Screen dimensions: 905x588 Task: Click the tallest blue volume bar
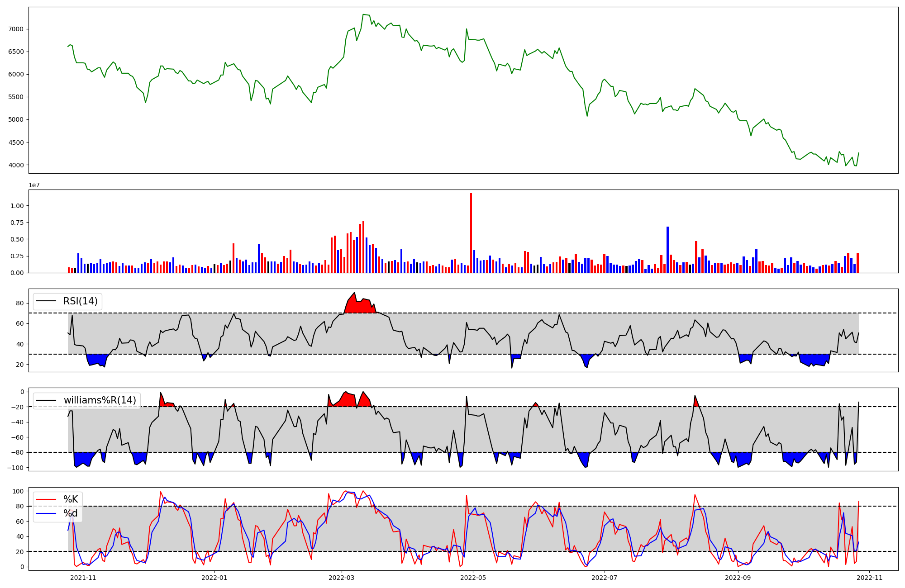[667, 249]
